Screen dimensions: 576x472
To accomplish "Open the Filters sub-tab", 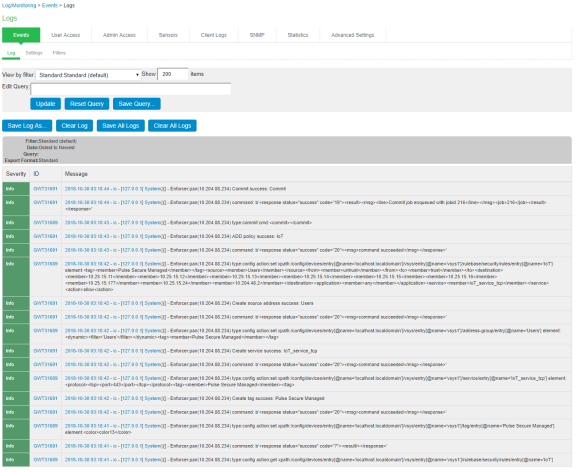I will tap(59, 53).
